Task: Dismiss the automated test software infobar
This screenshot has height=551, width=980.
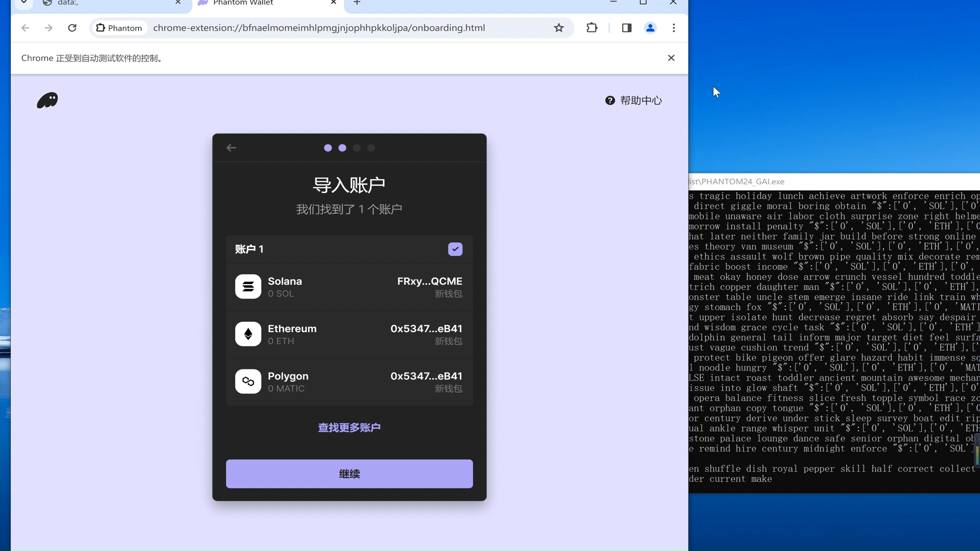Action: click(671, 58)
